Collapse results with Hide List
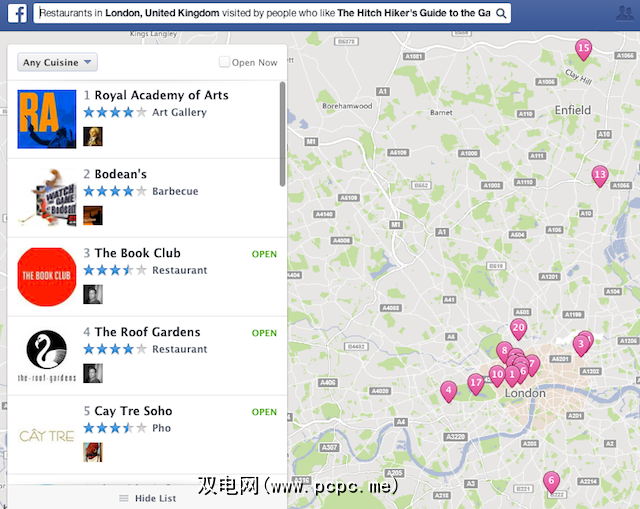 (x=147, y=498)
